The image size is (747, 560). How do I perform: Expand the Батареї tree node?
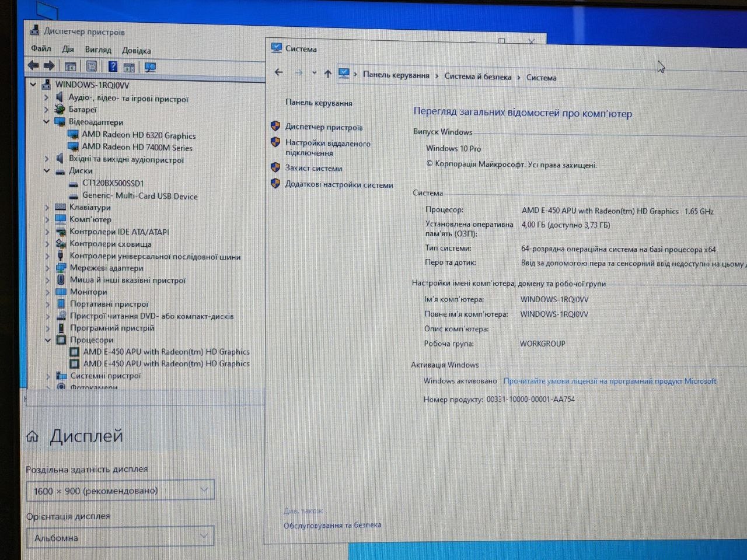(x=46, y=109)
